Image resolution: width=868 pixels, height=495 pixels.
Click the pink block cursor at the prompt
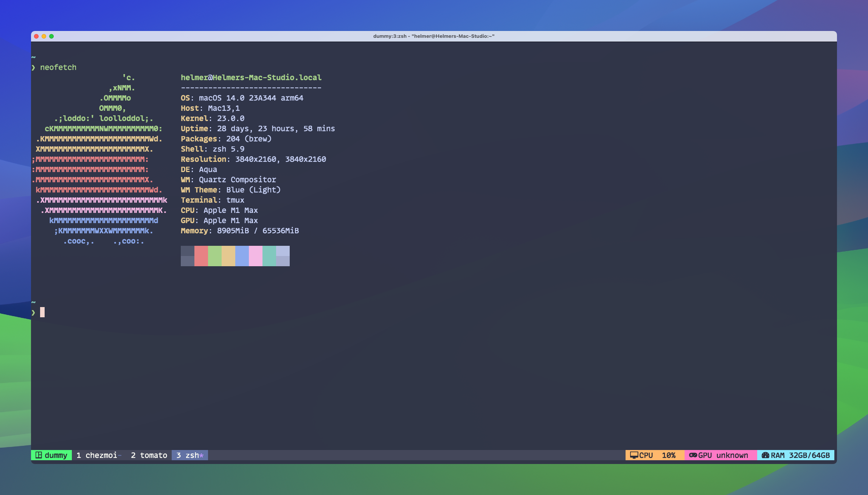point(43,312)
